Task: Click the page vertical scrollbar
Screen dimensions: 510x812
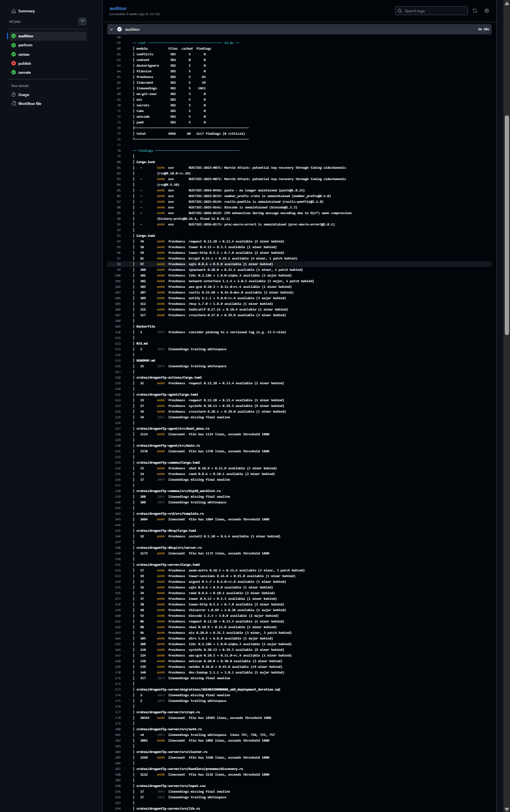Action: point(507,225)
